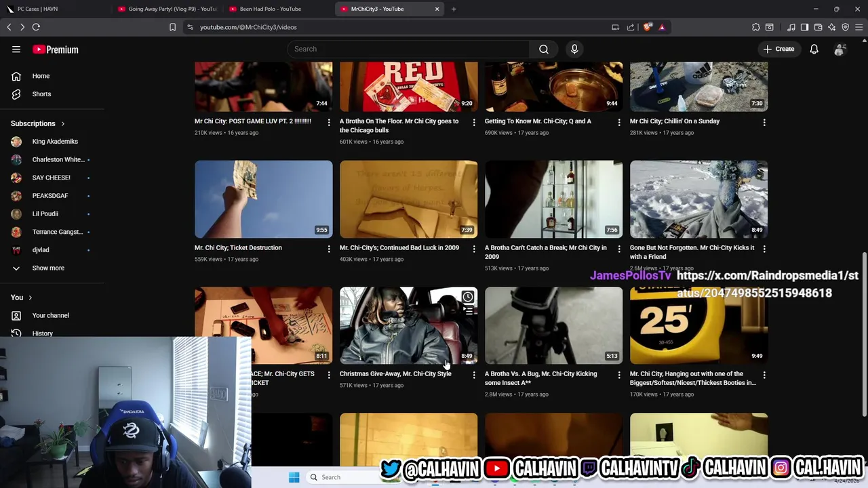Screen dimensions: 868x488
Task: Search with the magnifier button
Action: [x=544, y=49]
